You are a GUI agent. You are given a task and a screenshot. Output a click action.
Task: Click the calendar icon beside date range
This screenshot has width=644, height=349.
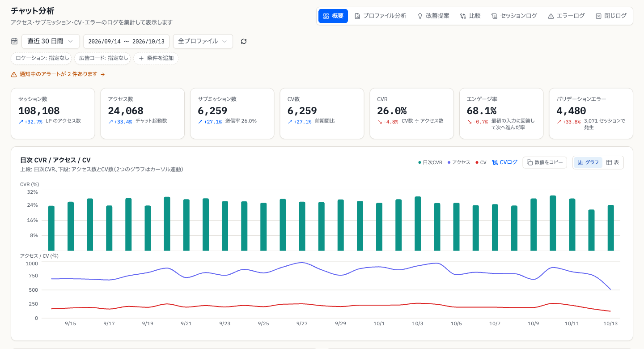coord(14,41)
